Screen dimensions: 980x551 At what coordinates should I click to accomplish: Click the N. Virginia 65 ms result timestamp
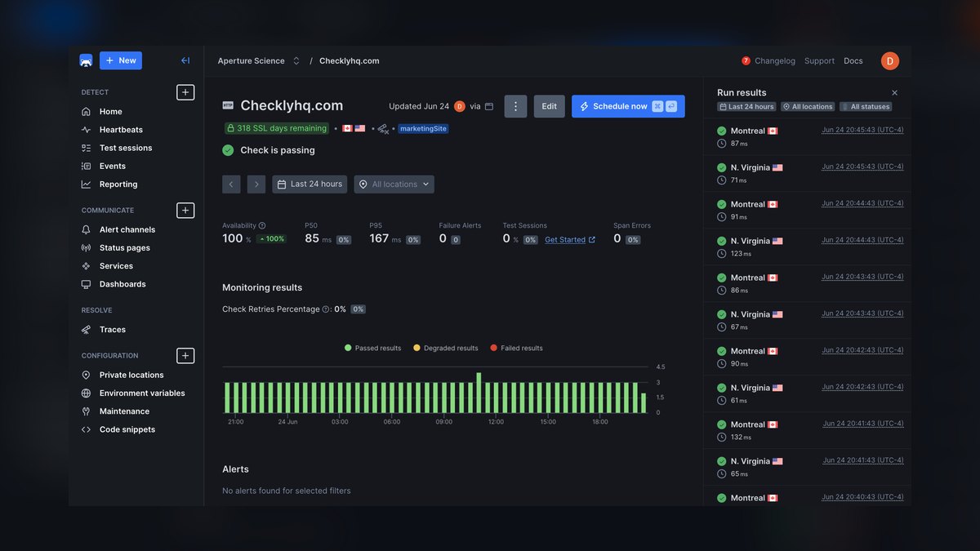coord(863,460)
